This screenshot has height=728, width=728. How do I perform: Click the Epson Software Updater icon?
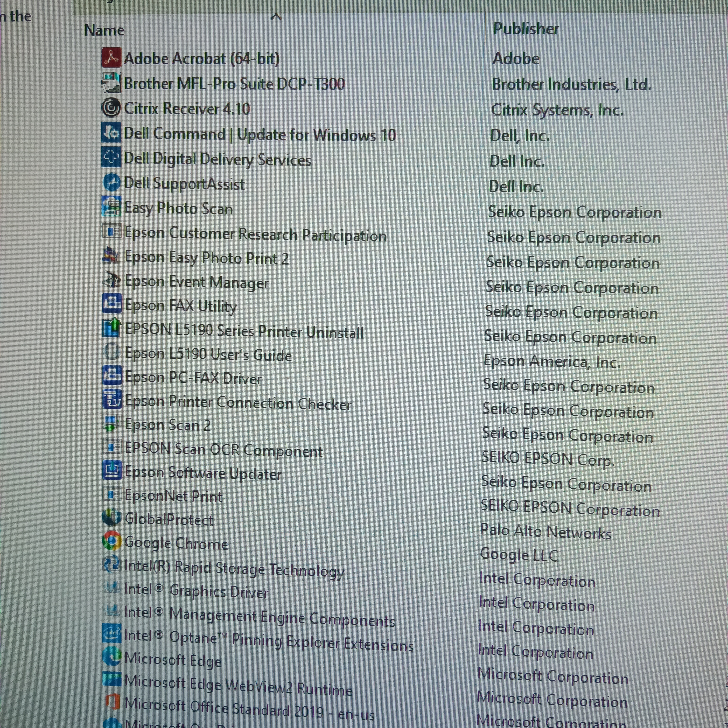click(112, 470)
